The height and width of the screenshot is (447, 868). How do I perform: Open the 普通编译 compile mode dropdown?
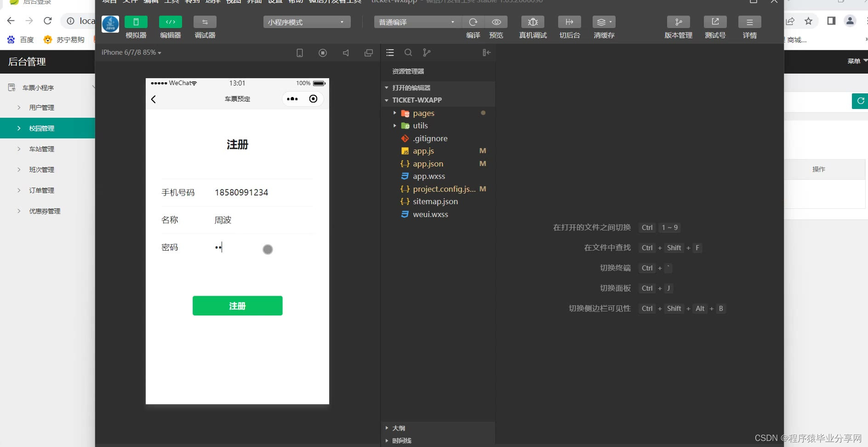click(x=417, y=22)
